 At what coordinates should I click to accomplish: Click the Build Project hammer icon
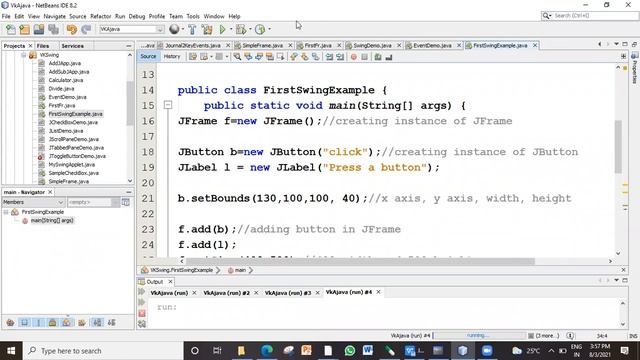(192, 29)
